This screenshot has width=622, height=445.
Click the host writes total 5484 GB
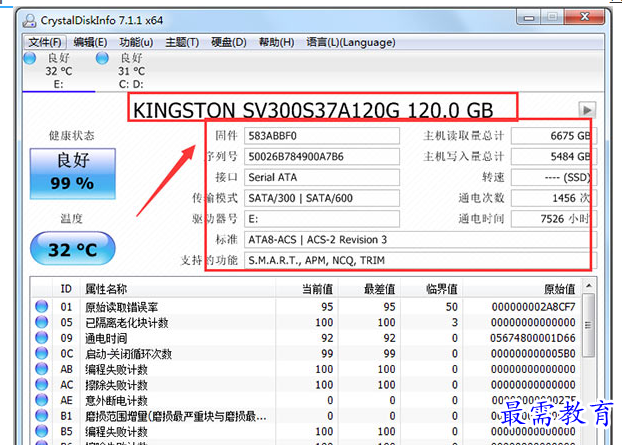pos(554,157)
